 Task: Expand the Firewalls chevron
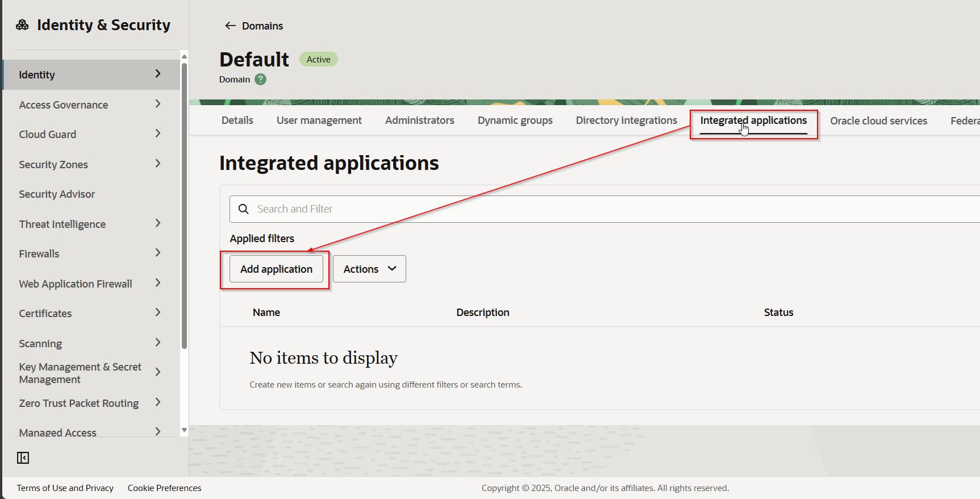click(x=158, y=253)
